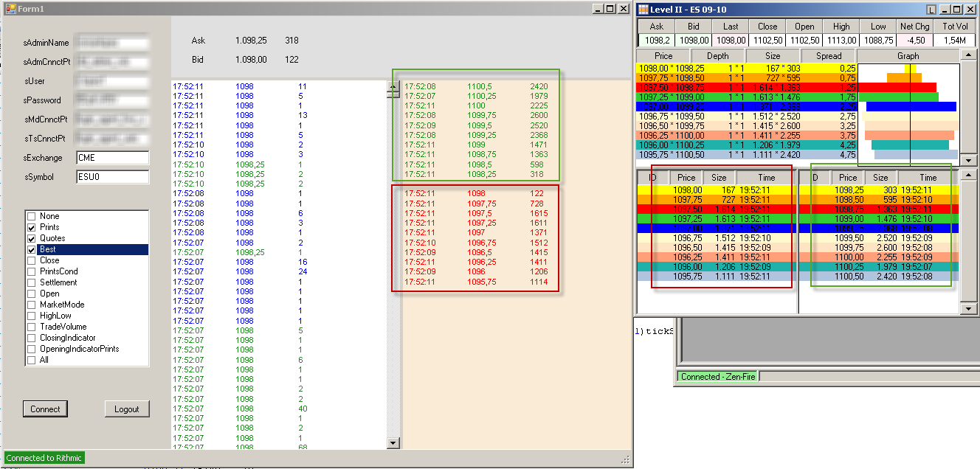Focus the sSymbol text box

[x=112, y=177]
